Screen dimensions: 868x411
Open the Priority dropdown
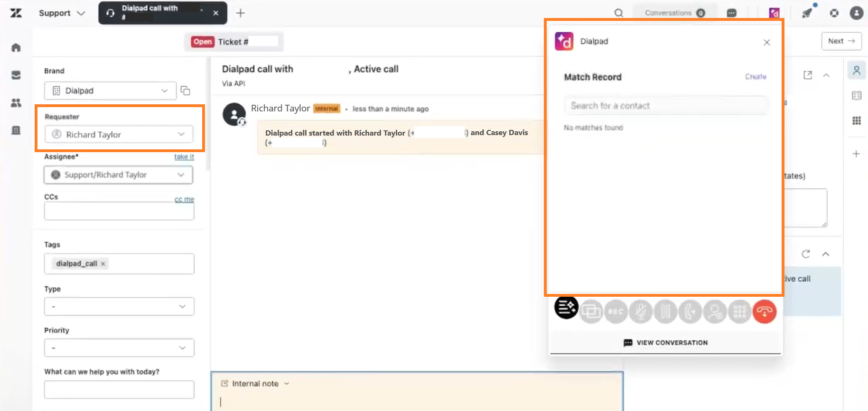point(119,347)
